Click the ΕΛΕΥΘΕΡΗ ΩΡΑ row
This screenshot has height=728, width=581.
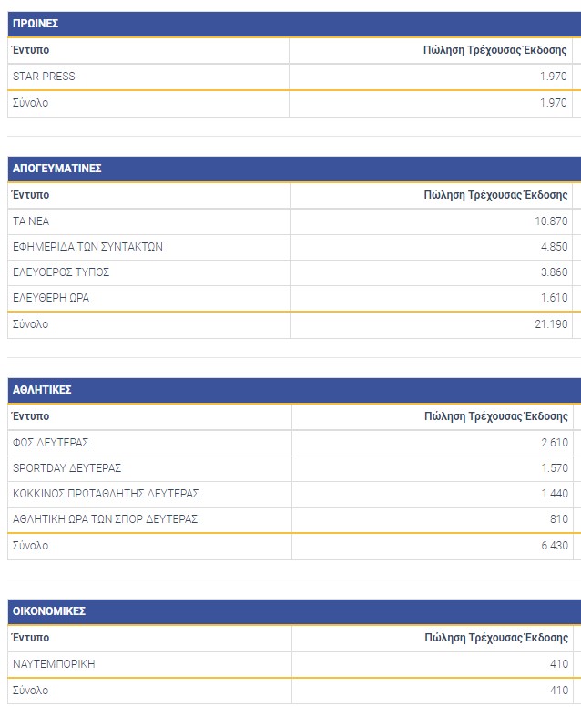tap(51, 298)
